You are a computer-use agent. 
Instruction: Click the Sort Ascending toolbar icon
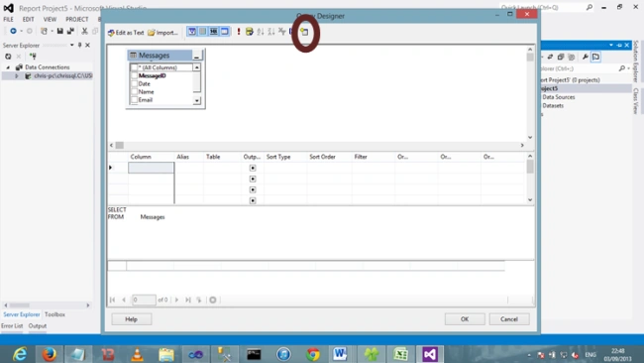261,32
